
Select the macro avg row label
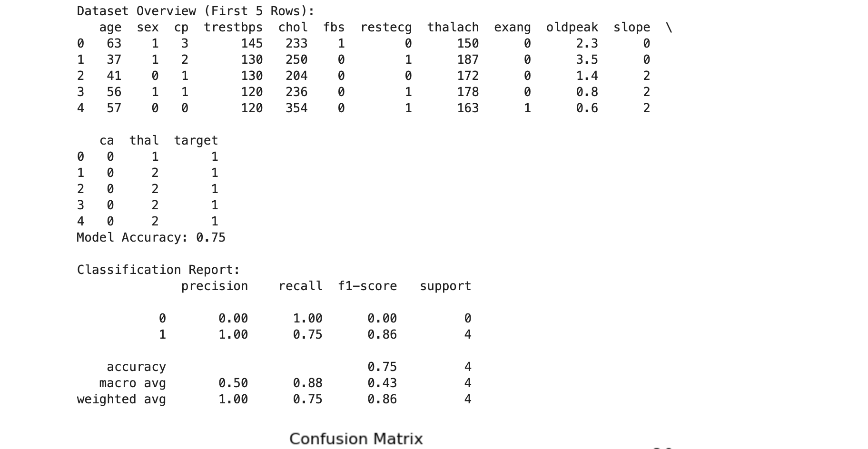pyautogui.click(x=132, y=383)
